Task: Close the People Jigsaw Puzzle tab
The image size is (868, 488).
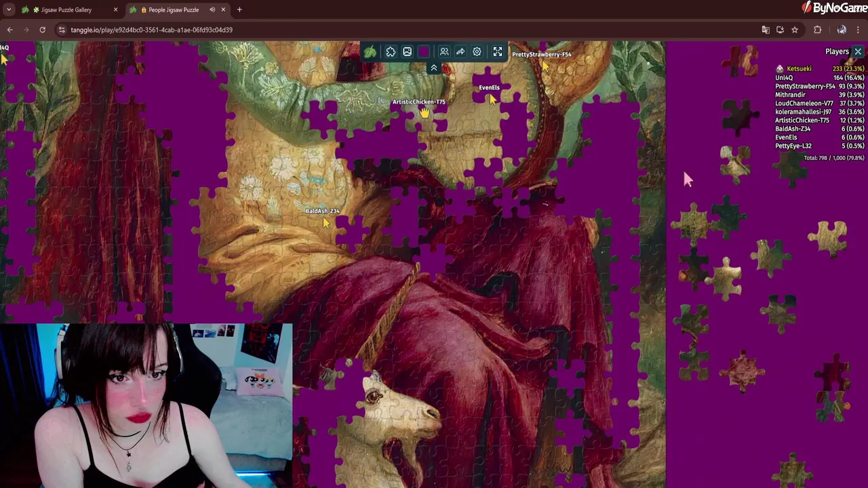Action: tap(223, 9)
